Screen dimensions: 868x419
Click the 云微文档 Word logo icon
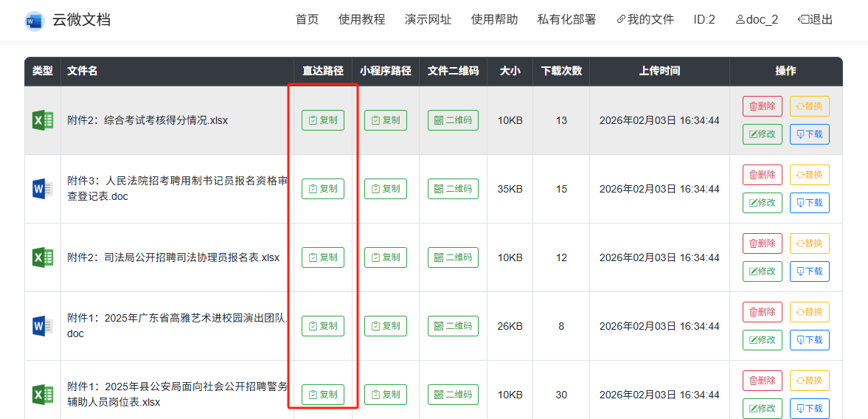pyautogui.click(x=34, y=21)
